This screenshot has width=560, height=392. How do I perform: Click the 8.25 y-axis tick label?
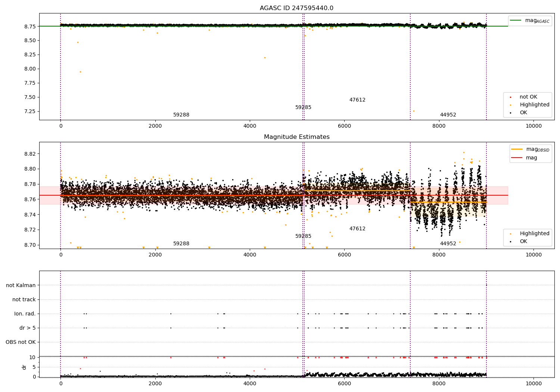30,55
